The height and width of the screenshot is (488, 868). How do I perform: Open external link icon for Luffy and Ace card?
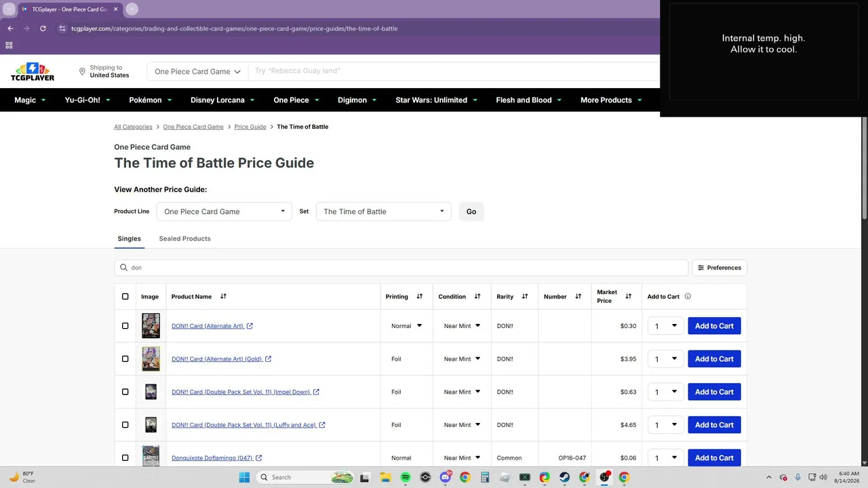[322, 425]
